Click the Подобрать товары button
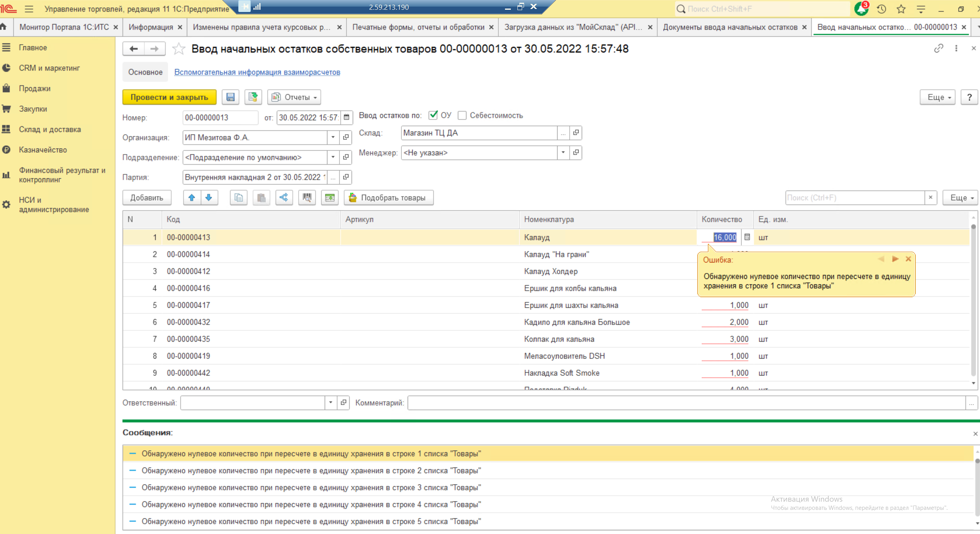Viewport: 980px width, 534px height. pos(389,197)
